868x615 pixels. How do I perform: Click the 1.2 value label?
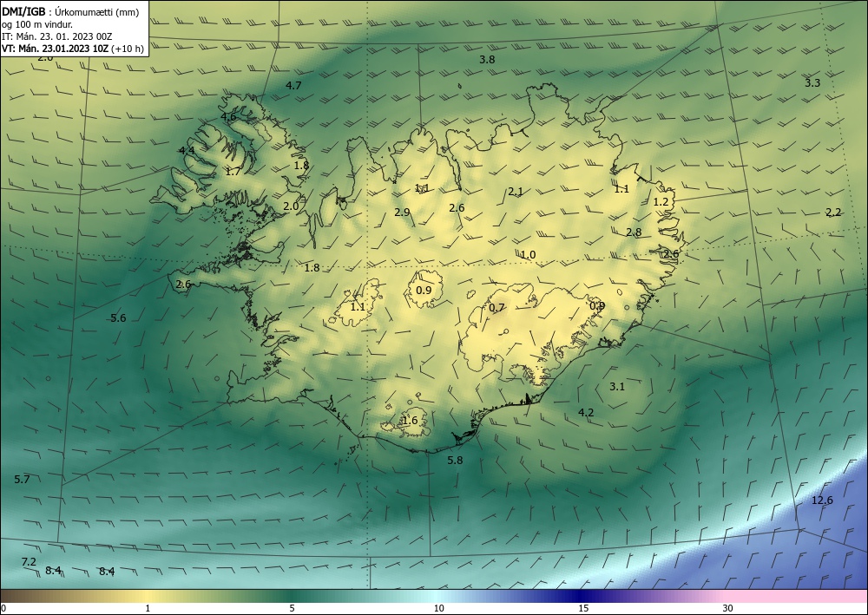click(x=661, y=202)
